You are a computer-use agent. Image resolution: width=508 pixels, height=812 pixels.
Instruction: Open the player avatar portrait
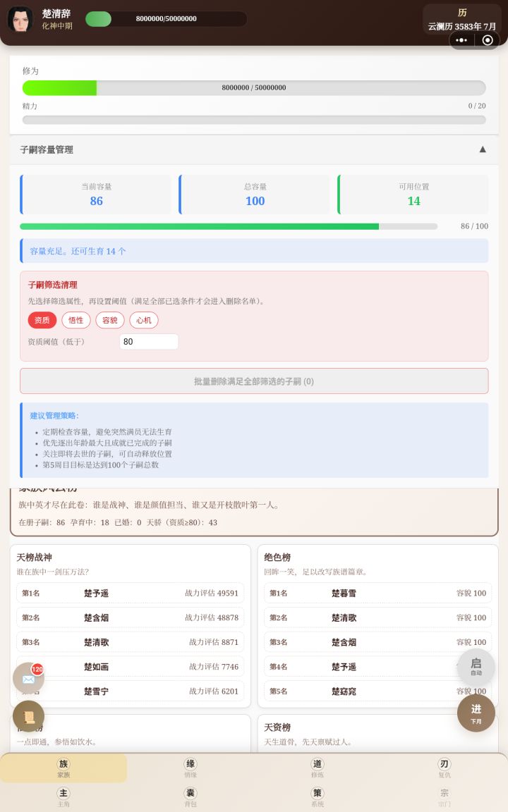pos(20,19)
